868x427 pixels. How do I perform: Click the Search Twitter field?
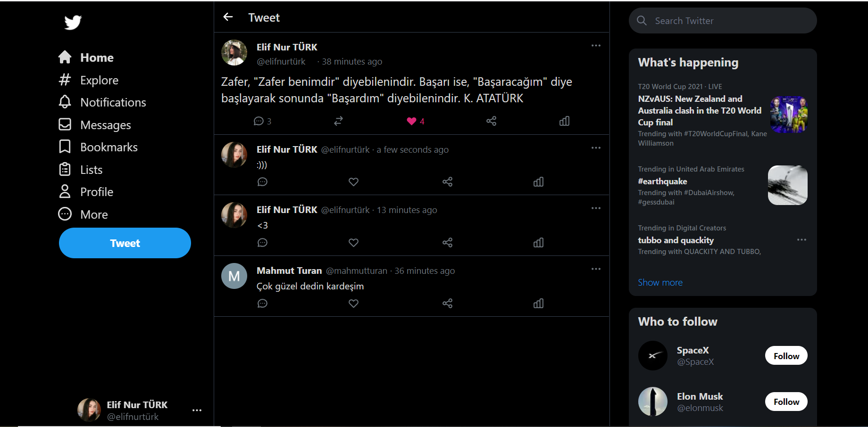[723, 21]
